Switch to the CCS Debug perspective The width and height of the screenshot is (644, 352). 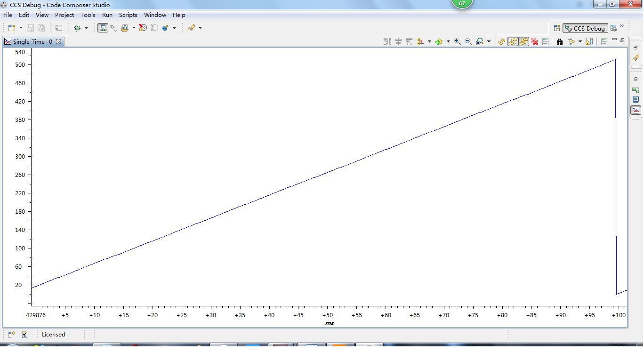click(x=585, y=28)
